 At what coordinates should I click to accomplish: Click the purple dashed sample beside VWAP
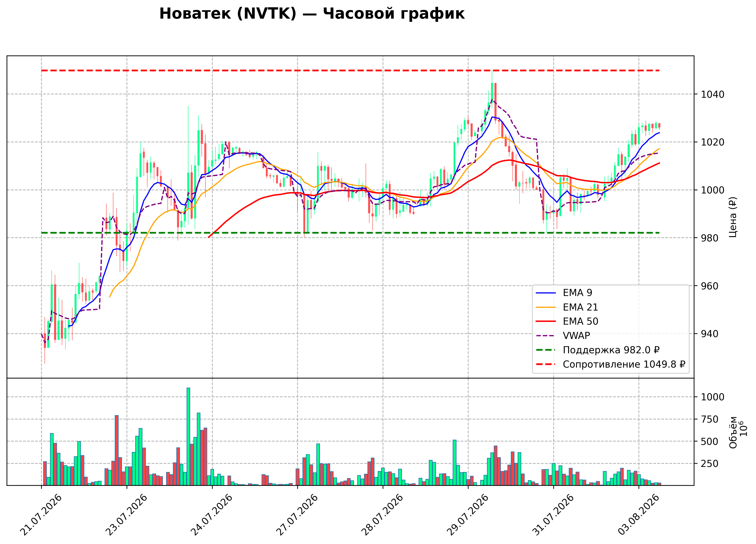click(546, 336)
